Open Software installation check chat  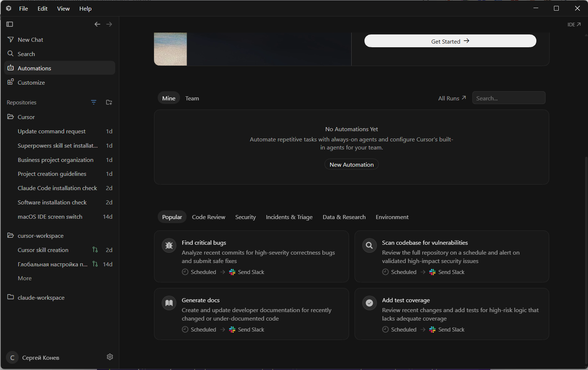click(x=60, y=202)
